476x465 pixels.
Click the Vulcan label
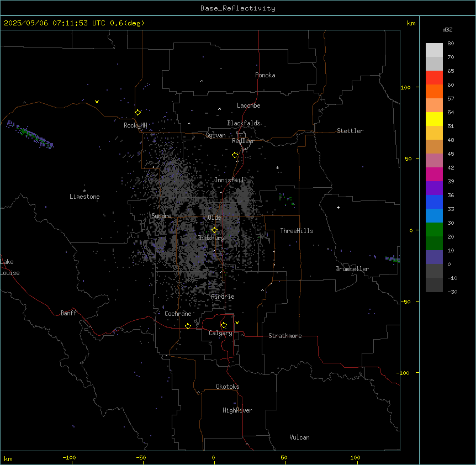(x=299, y=437)
